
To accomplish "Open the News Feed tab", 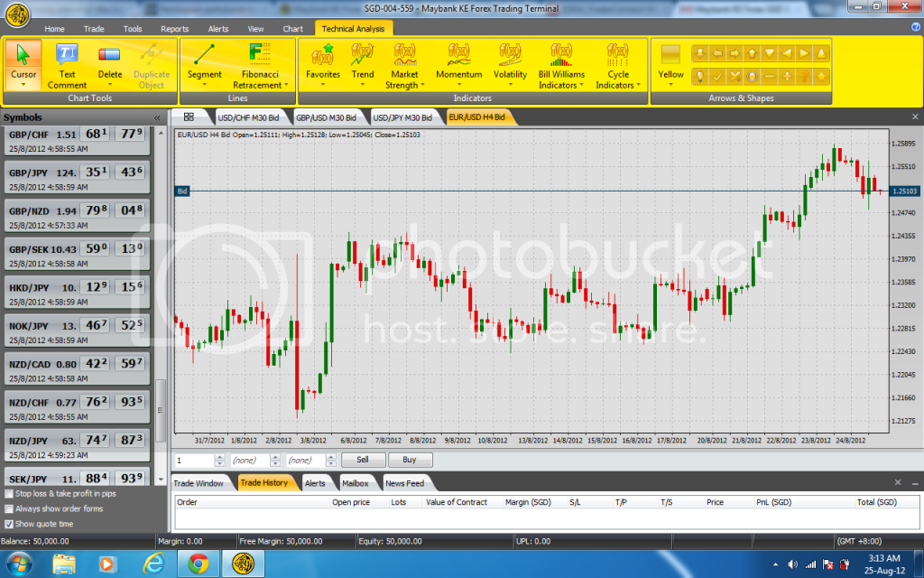I will coord(405,483).
